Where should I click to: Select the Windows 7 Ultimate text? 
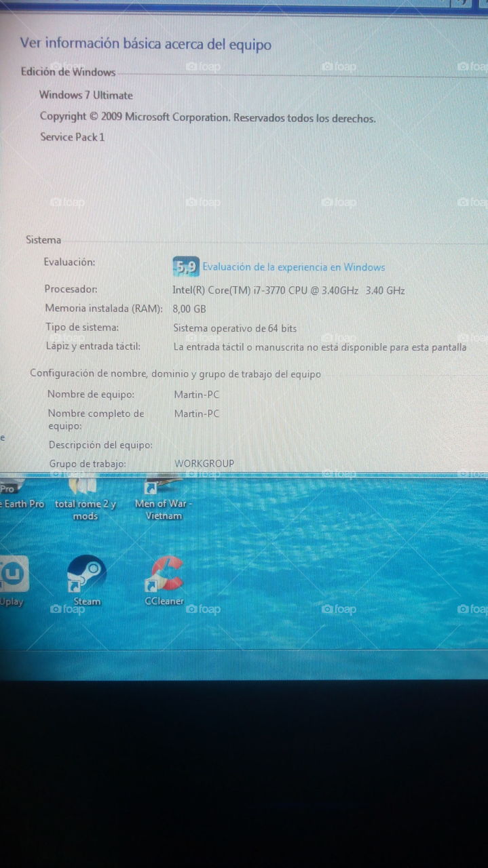[86, 95]
